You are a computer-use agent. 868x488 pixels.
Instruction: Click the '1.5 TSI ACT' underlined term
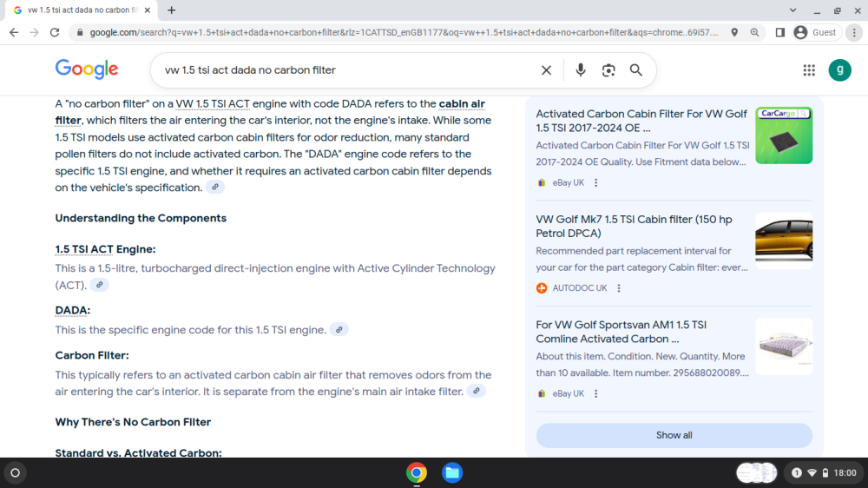(84, 249)
